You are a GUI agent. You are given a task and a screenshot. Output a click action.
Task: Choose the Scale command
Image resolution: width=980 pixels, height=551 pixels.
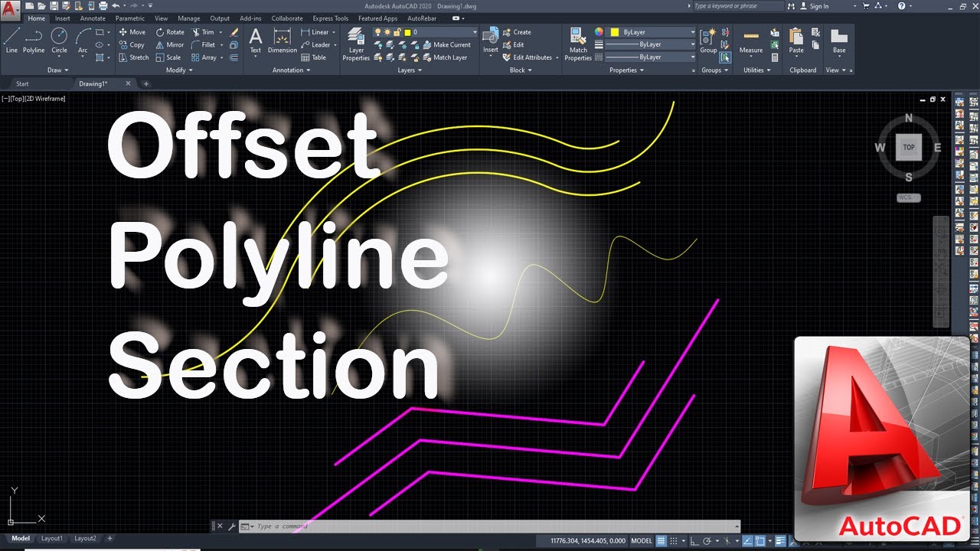coord(168,57)
